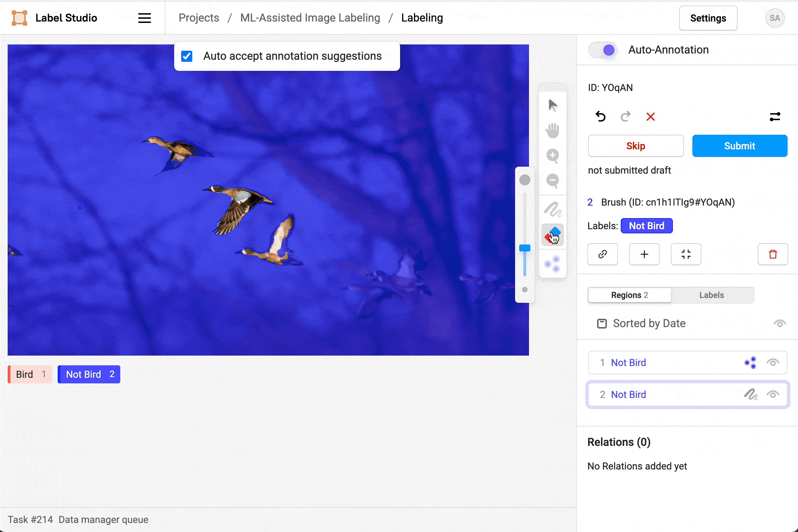Select the hand pan tool

pyautogui.click(x=552, y=130)
